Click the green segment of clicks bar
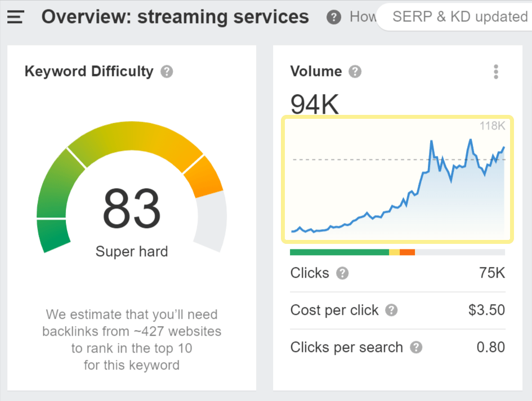Viewport: 532px width, 401px height. tap(339, 252)
